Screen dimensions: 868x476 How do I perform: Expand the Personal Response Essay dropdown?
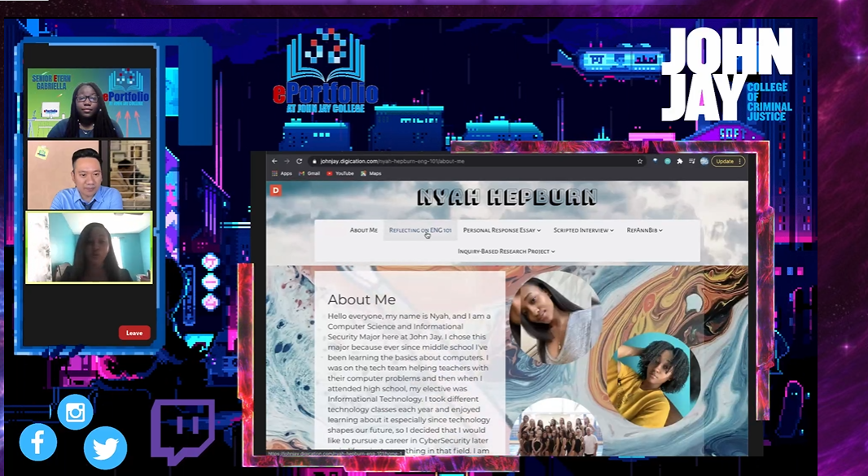coord(502,230)
